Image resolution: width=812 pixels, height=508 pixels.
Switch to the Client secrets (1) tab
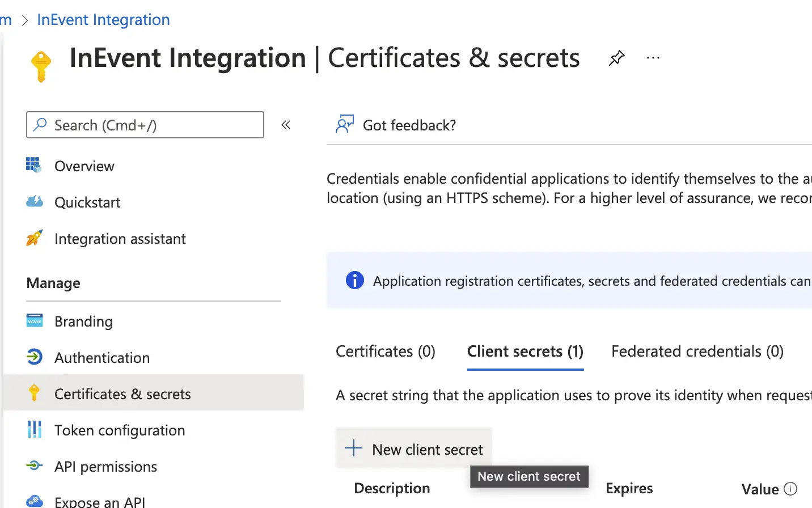click(x=525, y=352)
